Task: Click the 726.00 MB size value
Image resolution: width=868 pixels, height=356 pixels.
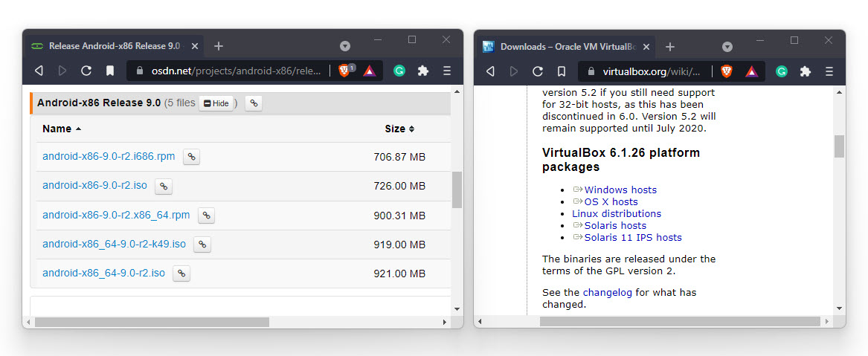Action: pyautogui.click(x=399, y=187)
